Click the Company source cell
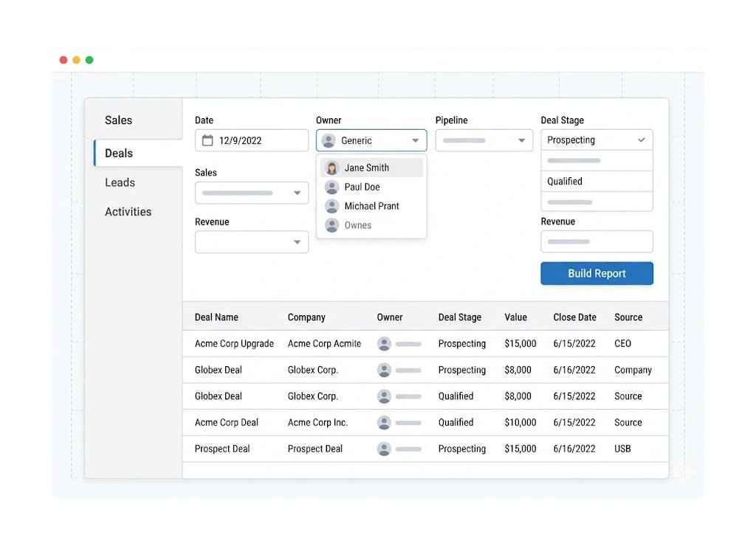 click(x=633, y=370)
